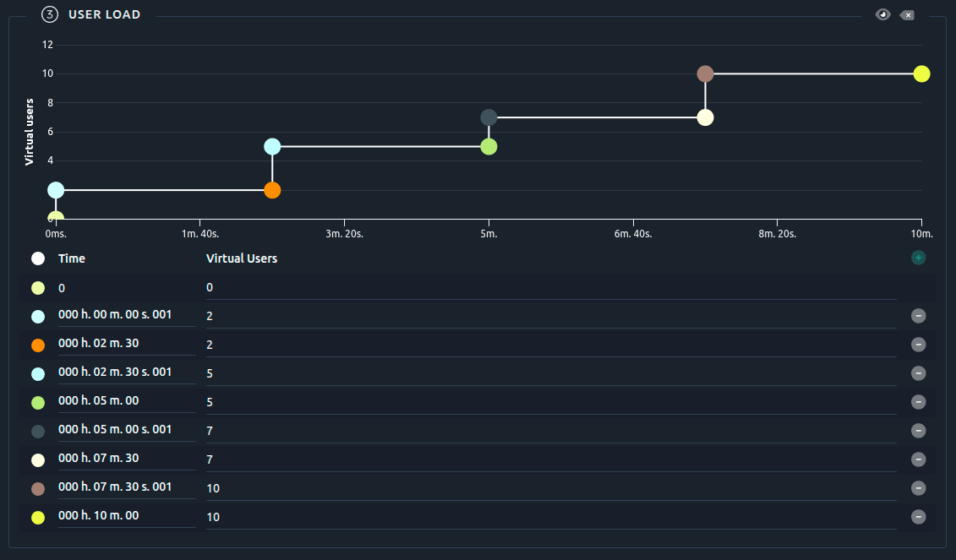Toggle the eye preview icon in the header
The image size is (956, 560).
[x=882, y=14]
